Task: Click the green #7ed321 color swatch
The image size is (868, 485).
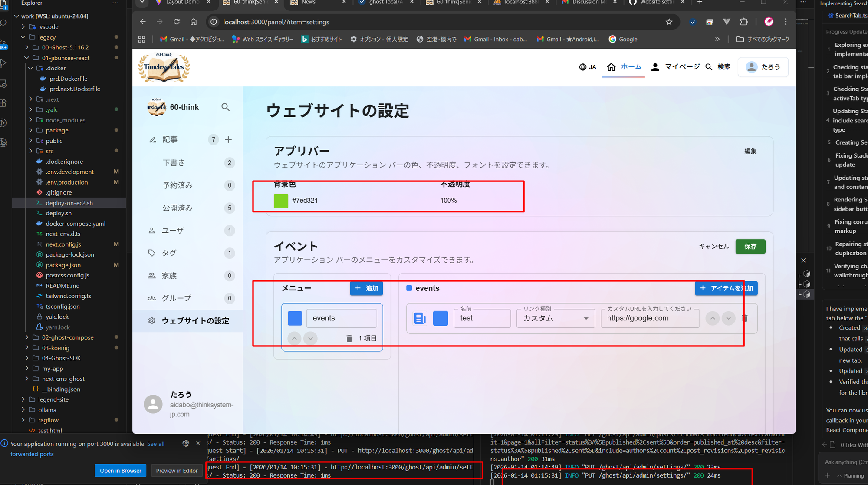Action: coord(281,201)
